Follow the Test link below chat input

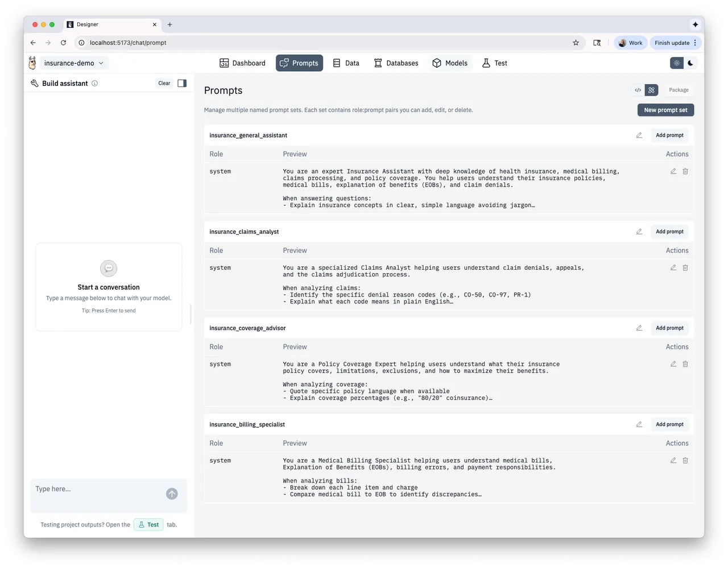point(148,525)
